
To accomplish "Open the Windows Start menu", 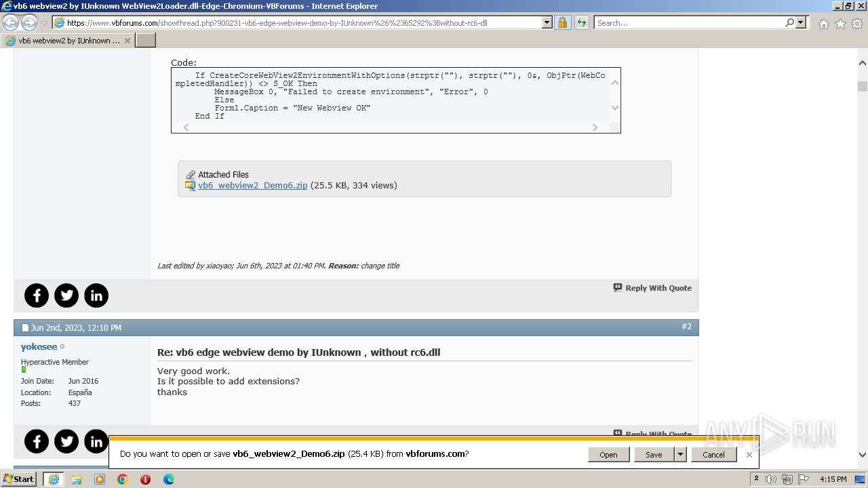I will click(19, 479).
